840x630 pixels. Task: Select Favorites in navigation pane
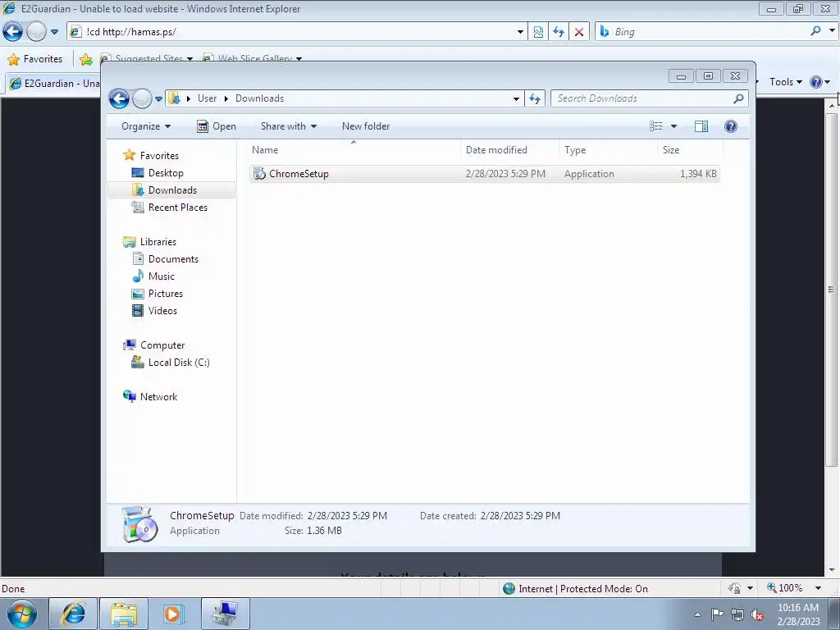(x=159, y=156)
